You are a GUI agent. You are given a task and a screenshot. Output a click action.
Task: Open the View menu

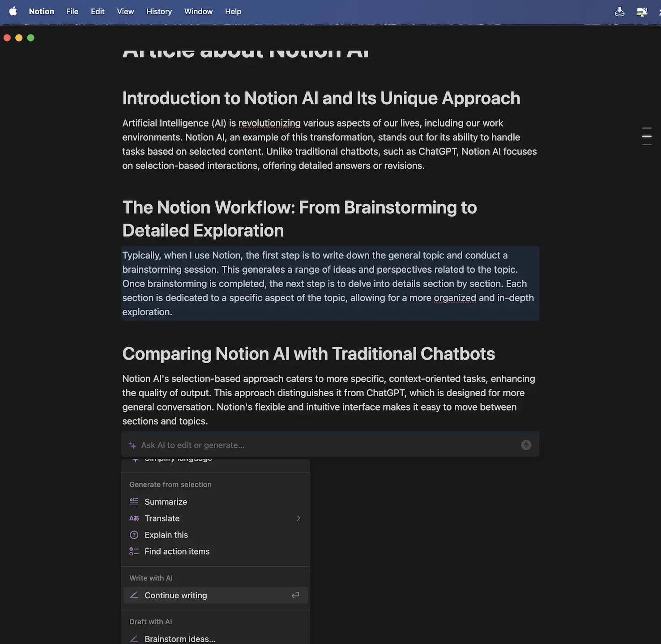[125, 11]
